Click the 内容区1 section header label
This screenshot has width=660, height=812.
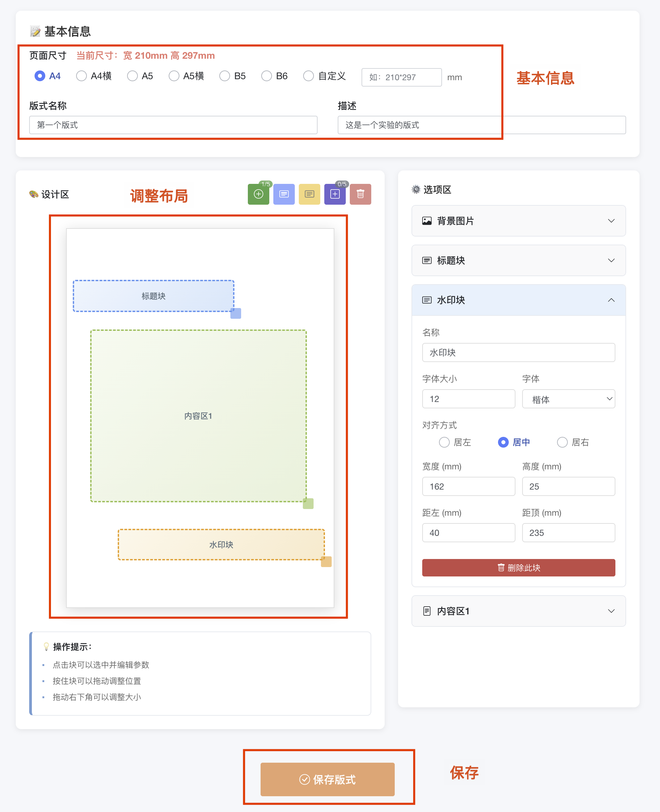click(x=453, y=611)
